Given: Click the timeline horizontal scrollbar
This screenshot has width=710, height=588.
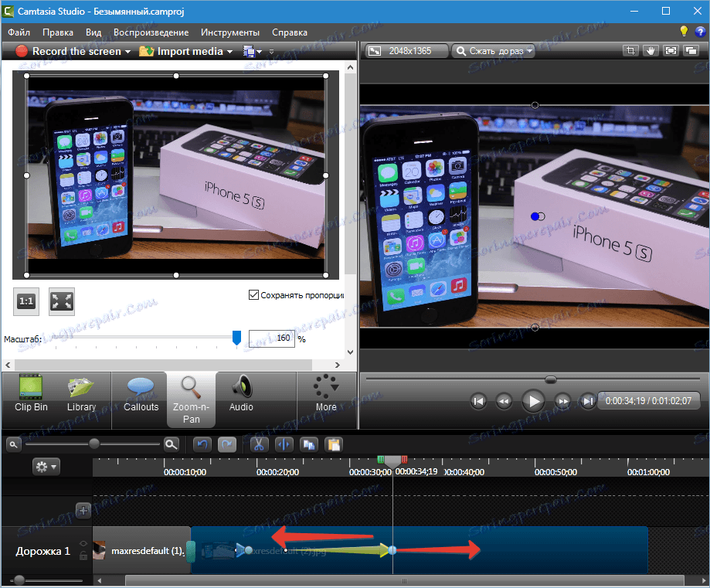Looking at the screenshot, I should [404, 580].
